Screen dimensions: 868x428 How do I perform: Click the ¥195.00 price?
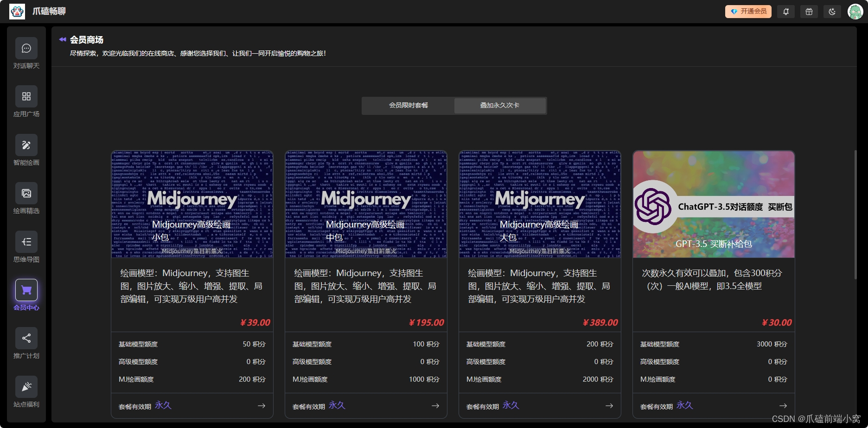426,322
